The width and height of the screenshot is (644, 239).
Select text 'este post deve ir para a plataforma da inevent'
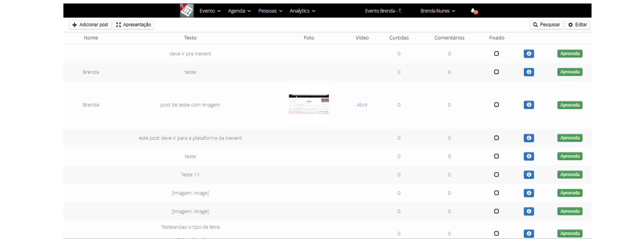[190, 138]
